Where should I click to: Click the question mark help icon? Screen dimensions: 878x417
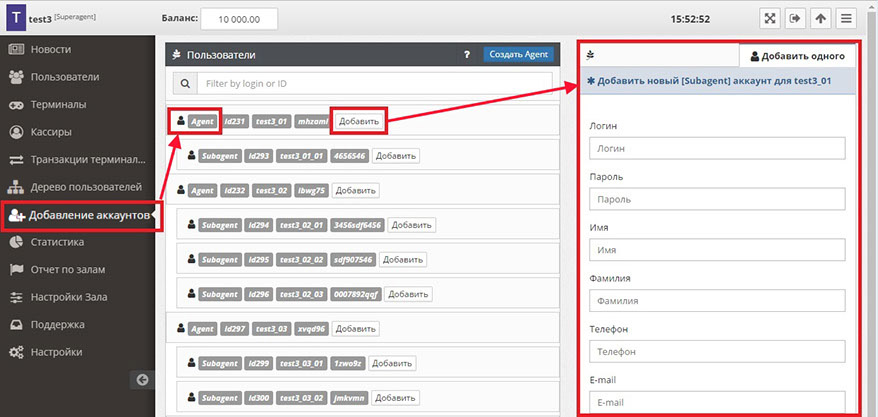point(467,55)
